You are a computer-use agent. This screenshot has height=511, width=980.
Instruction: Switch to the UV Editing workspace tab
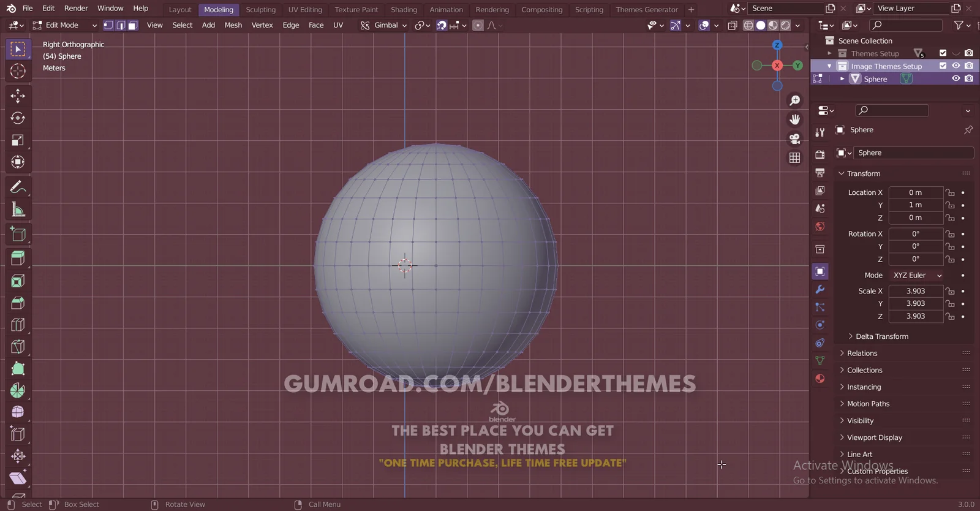pos(305,9)
